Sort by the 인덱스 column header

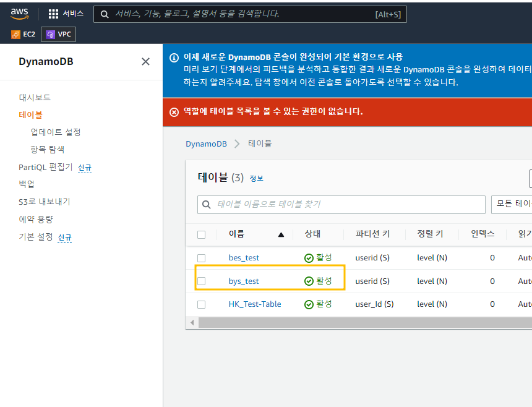point(483,234)
